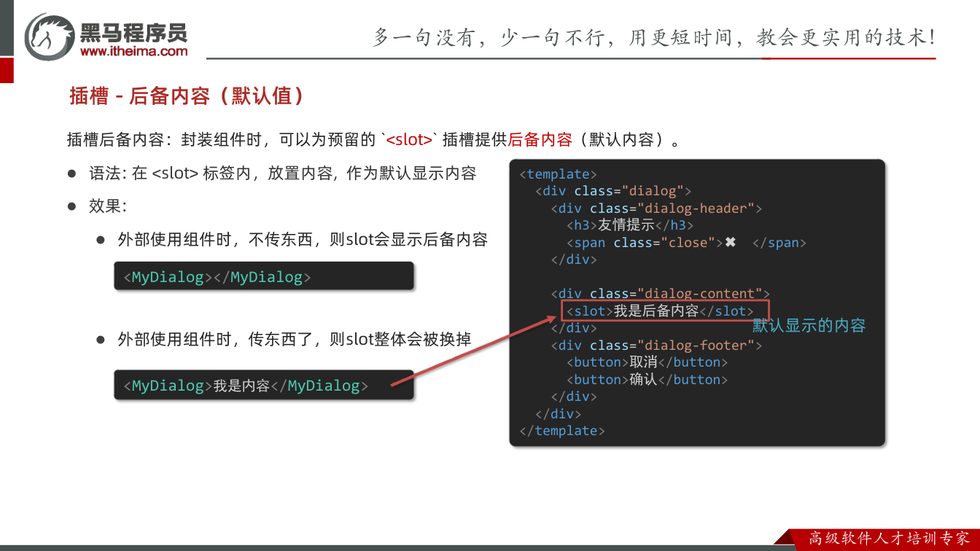Click the blue 默认显示的内容 annotation
980x551 pixels.
pos(809,325)
